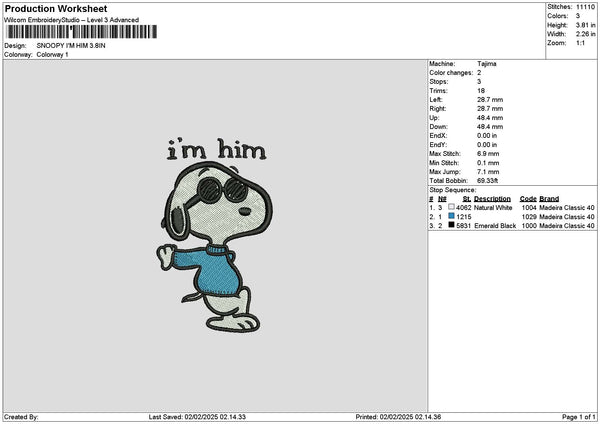Click the barcode under the worksheet title
This screenshot has height=424, width=600.
click(x=82, y=32)
